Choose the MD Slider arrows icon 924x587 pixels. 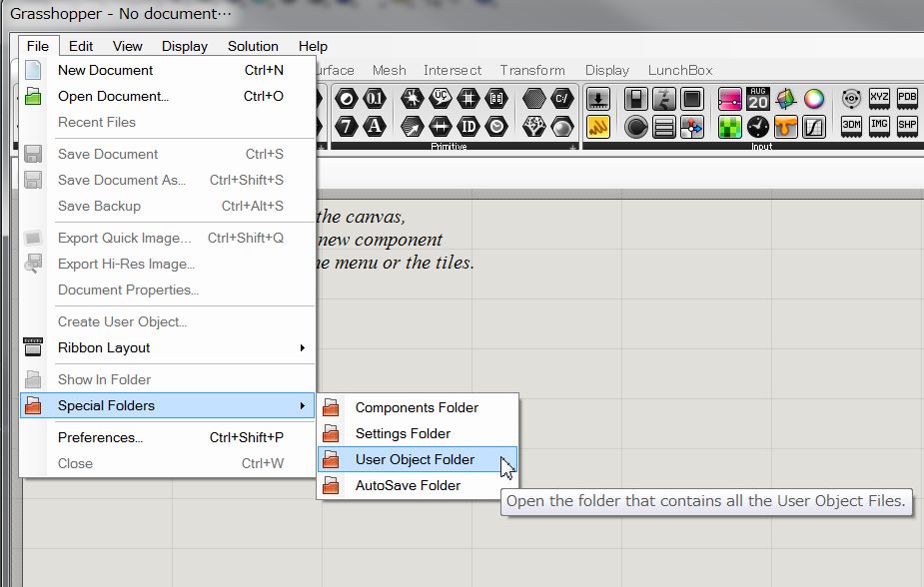coord(692,127)
